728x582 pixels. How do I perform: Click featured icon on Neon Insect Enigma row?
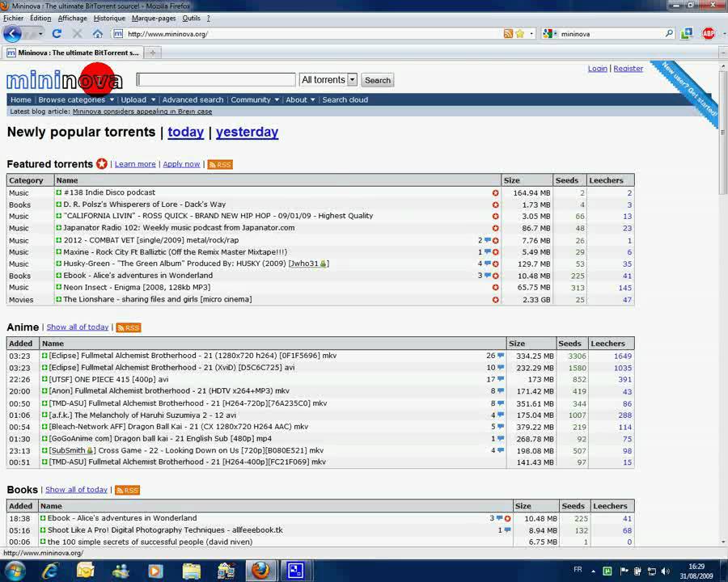click(495, 287)
